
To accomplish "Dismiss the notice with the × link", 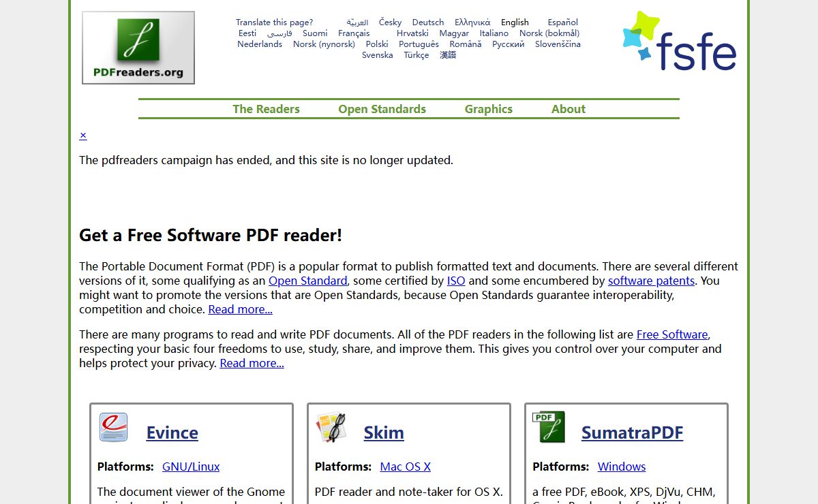I will pos(83,135).
